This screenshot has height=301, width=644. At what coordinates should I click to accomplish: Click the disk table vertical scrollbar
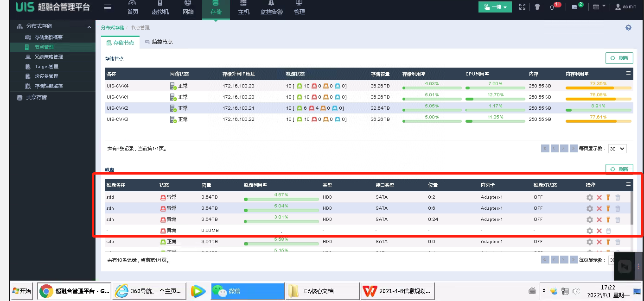(x=631, y=208)
